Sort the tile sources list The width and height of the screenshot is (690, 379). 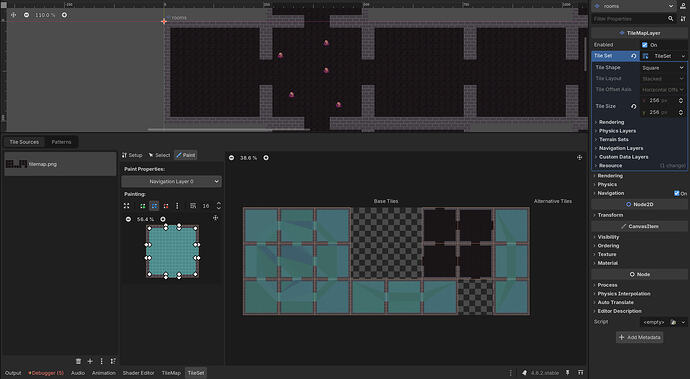(113, 361)
